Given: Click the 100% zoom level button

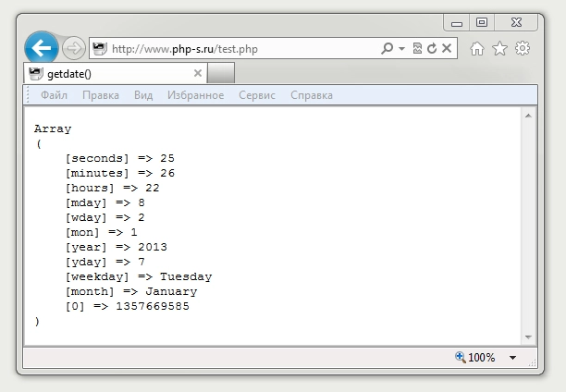Looking at the screenshot, I should [474, 358].
